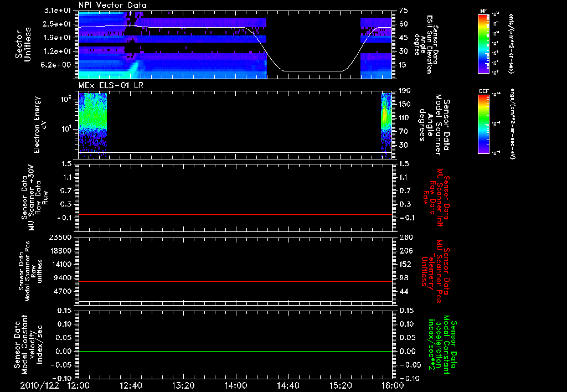Select the NF rainbow color bar
Viewport: 567px width, 392px height.
point(483,43)
